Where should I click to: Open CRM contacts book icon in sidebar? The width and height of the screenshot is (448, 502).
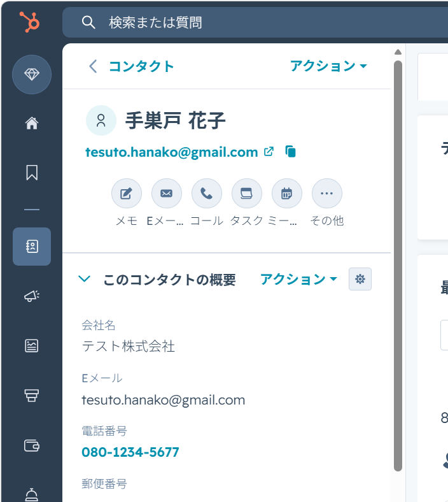tap(32, 246)
